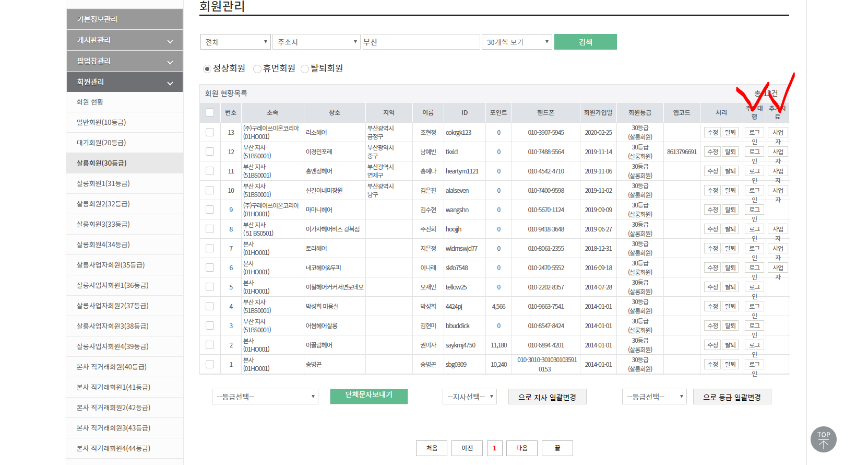Open 본사 직거래회원(40등급) in the sidebar

tap(125, 367)
